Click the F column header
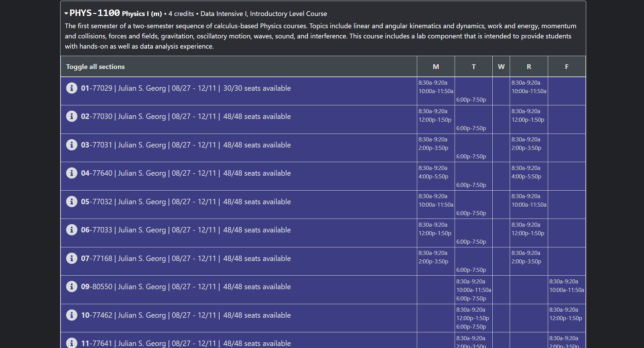 567,67
